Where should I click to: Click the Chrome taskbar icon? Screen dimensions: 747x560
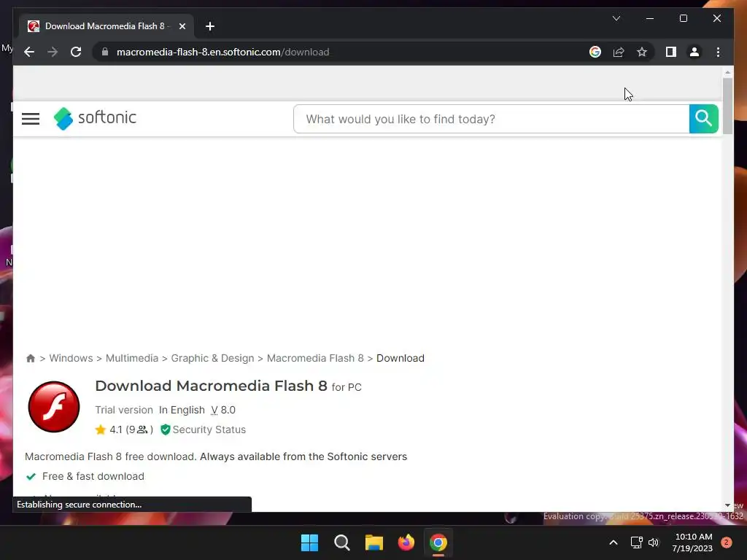tap(438, 542)
